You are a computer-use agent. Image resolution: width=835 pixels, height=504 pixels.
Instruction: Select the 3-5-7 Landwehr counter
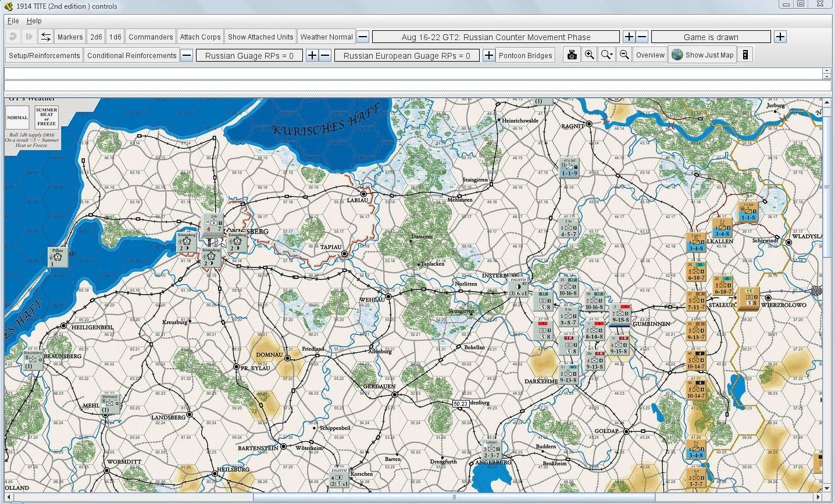pyautogui.click(x=568, y=317)
